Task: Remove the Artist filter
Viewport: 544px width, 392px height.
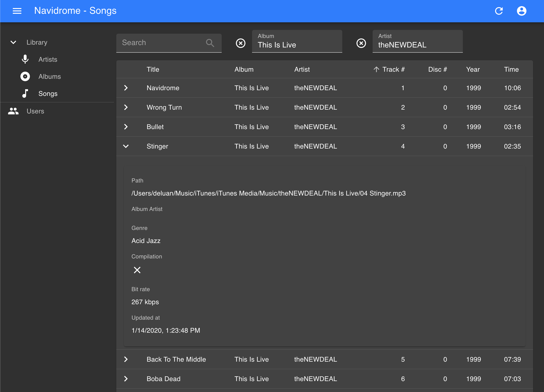Action: tap(361, 43)
